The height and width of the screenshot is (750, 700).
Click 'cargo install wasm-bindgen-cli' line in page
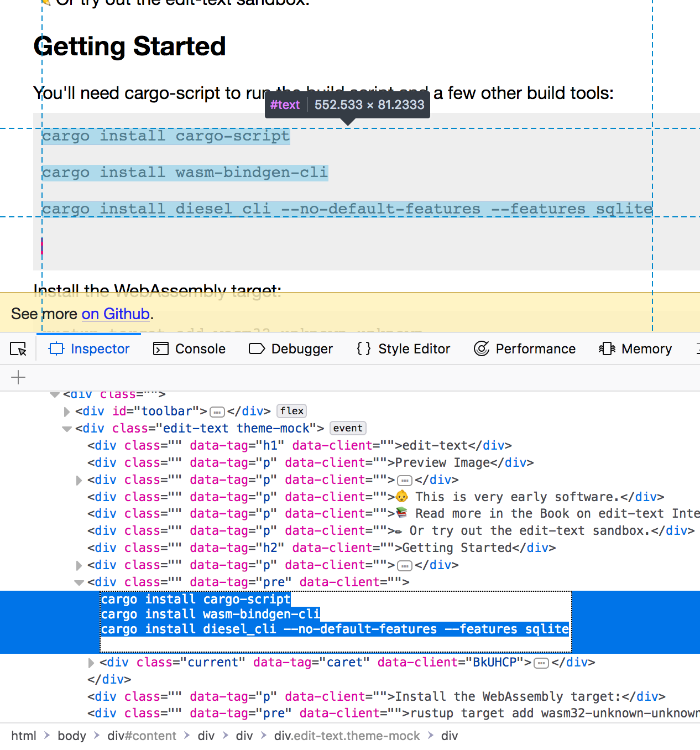185,173
